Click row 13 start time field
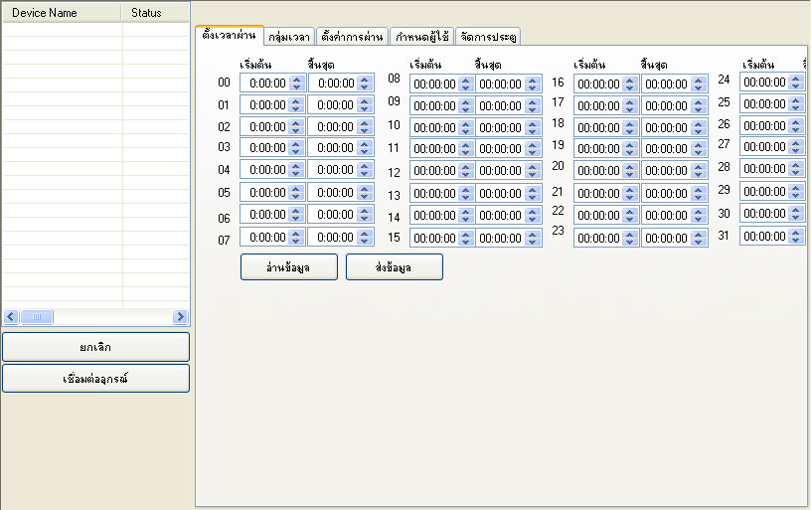Screen dimensions: 812x510 (441, 193)
